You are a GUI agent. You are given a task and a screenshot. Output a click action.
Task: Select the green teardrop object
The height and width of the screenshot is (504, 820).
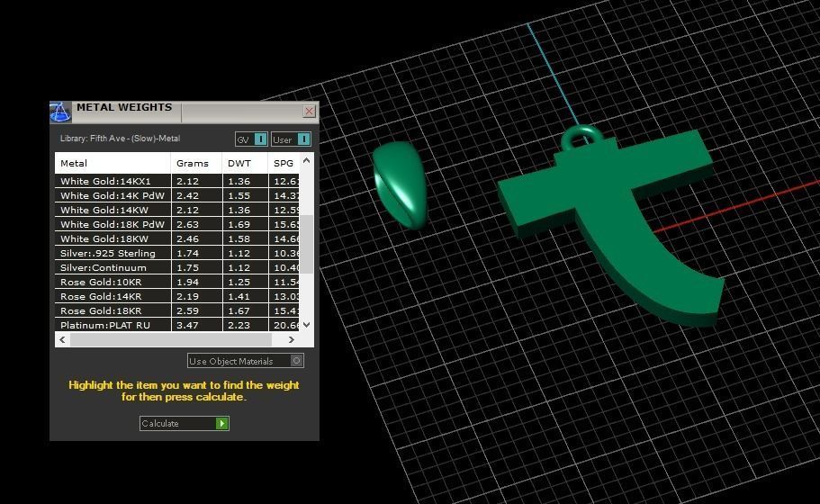click(401, 185)
